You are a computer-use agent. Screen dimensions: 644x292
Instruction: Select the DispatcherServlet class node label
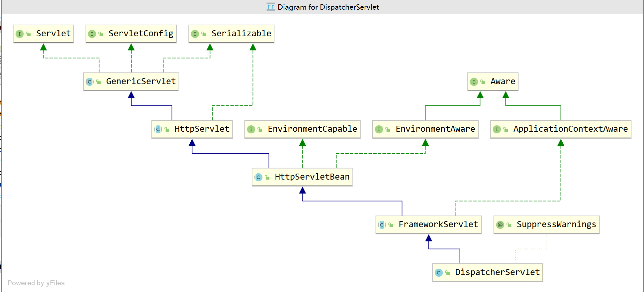pyautogui.click(x=497, y=272)
